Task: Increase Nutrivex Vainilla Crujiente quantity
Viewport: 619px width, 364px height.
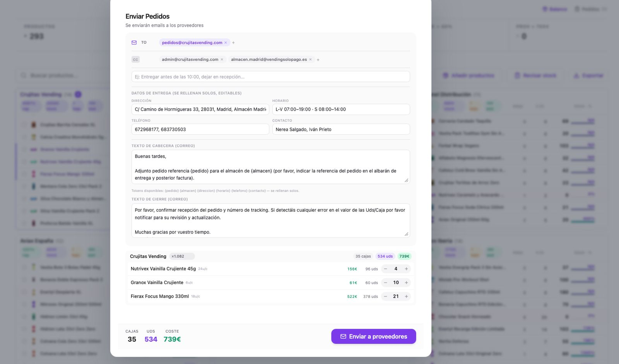Action: tap(406, 269)
